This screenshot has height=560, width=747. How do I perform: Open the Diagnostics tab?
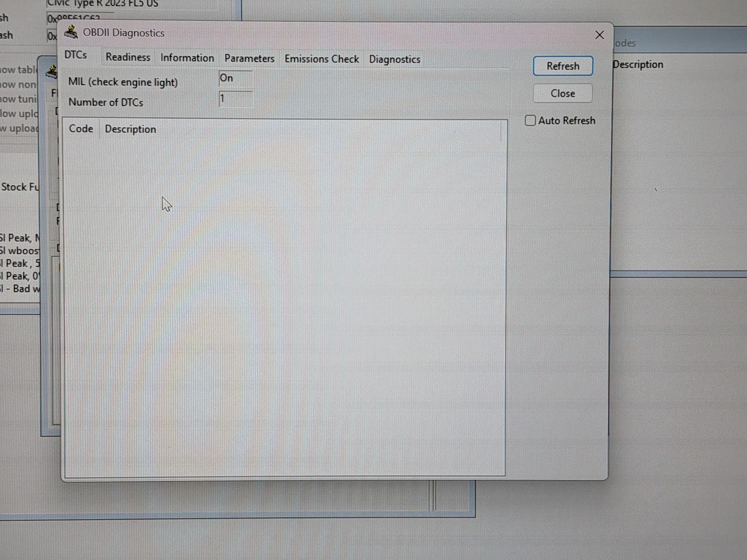point(394,59)
